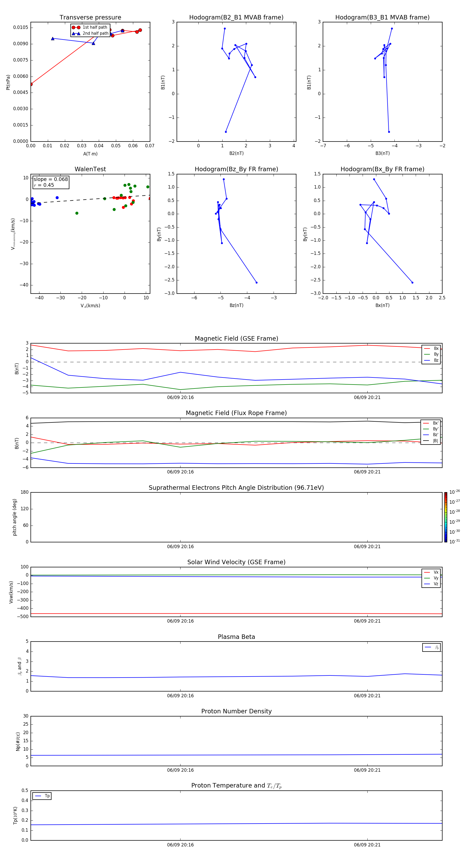The image size is (473, 868).
Task: Click the 'A(T·m)' x-axis label
Action: click(x=90, y=154)
